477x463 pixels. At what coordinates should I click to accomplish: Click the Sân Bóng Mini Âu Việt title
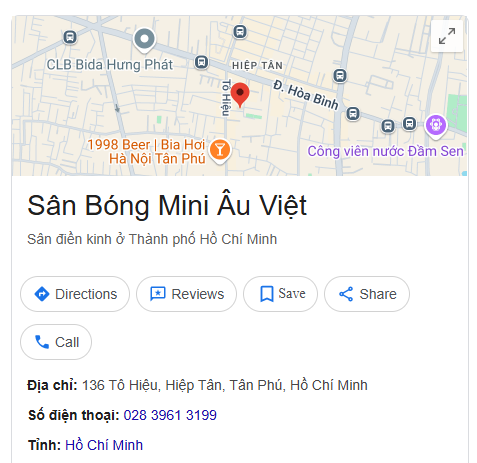[x=167, y=206]
